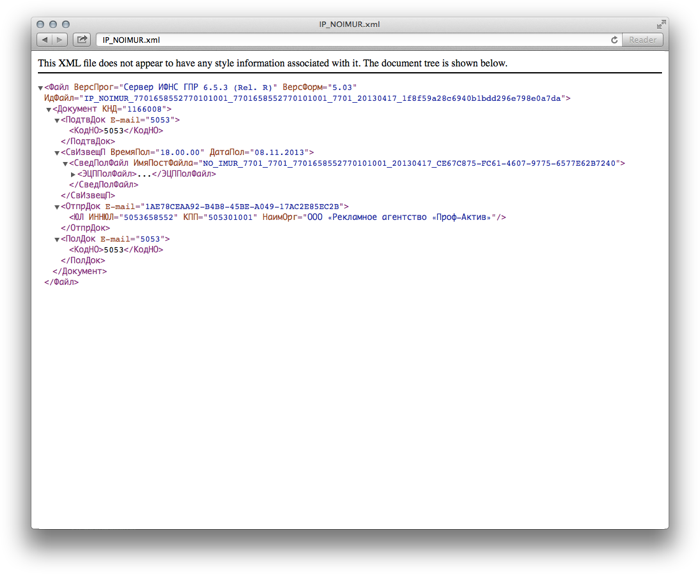Collapse the ПодтвДок element
700x574 pixels.
pos(57,121)
